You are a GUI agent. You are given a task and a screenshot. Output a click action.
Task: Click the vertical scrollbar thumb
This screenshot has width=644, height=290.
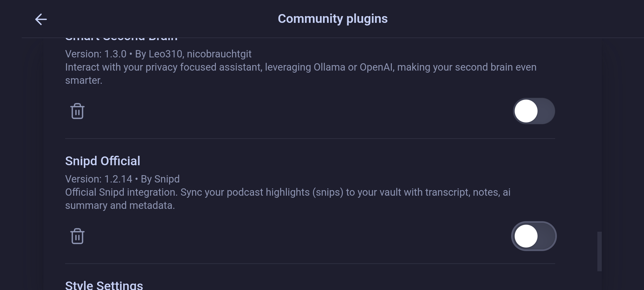(x=599, y=251)
